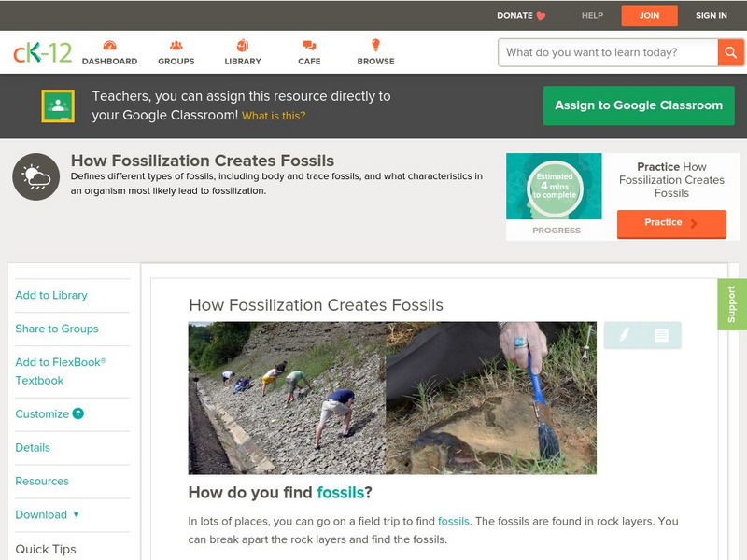Click the 'fossils' link in the paragraph
This screenshot has width=747, height=560.
tap(454, 522)
